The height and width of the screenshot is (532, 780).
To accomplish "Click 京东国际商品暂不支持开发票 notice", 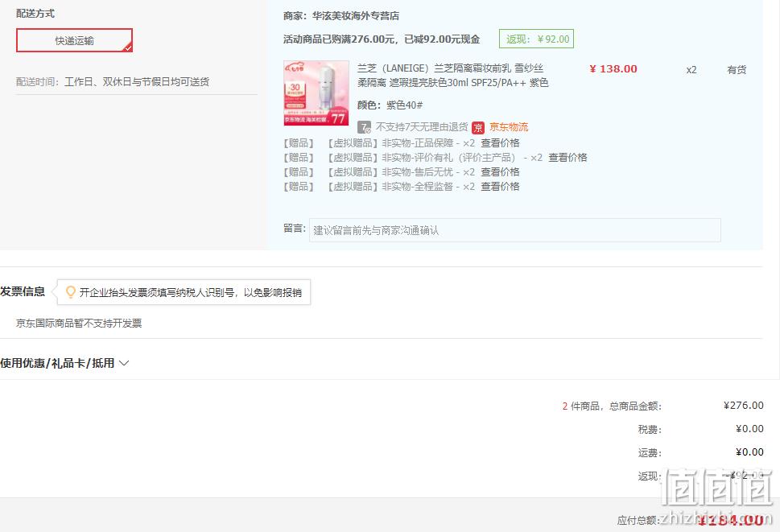I will pos(79,324).
